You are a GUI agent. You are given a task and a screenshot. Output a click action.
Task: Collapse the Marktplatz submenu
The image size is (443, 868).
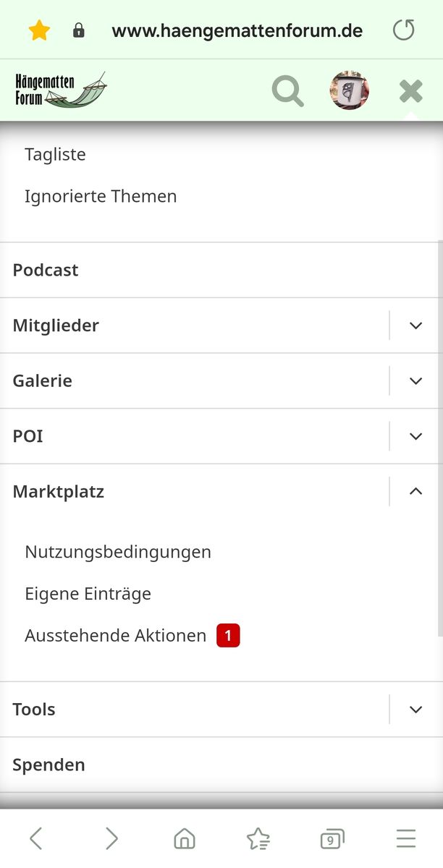pos(415,492)
